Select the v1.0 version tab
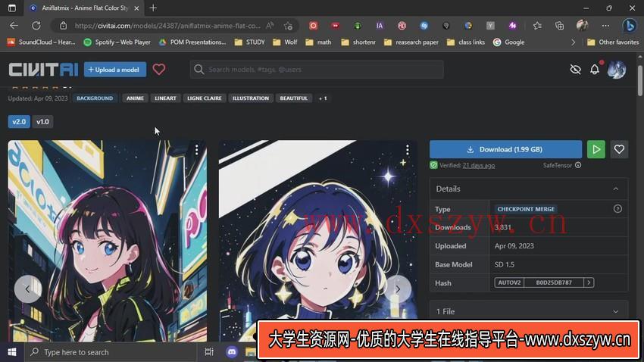The width and height of the screenshot is (644, 362). (x=42, y=122)
